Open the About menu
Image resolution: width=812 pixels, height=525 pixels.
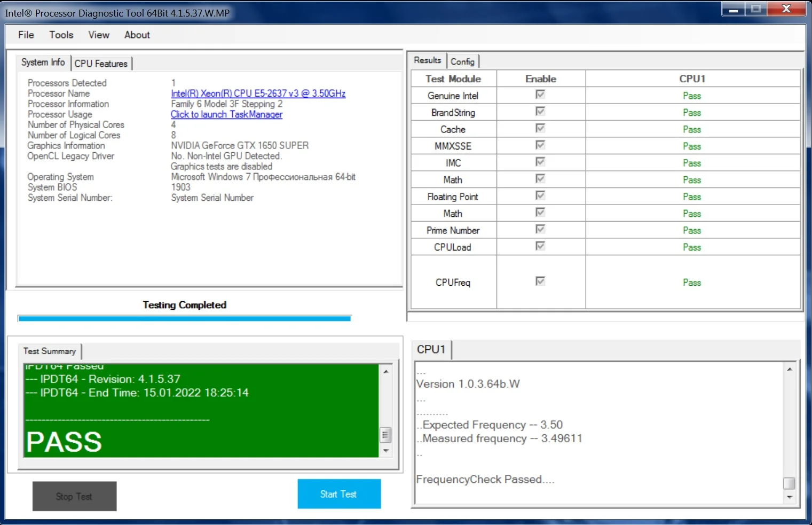[x=137, y=35]
